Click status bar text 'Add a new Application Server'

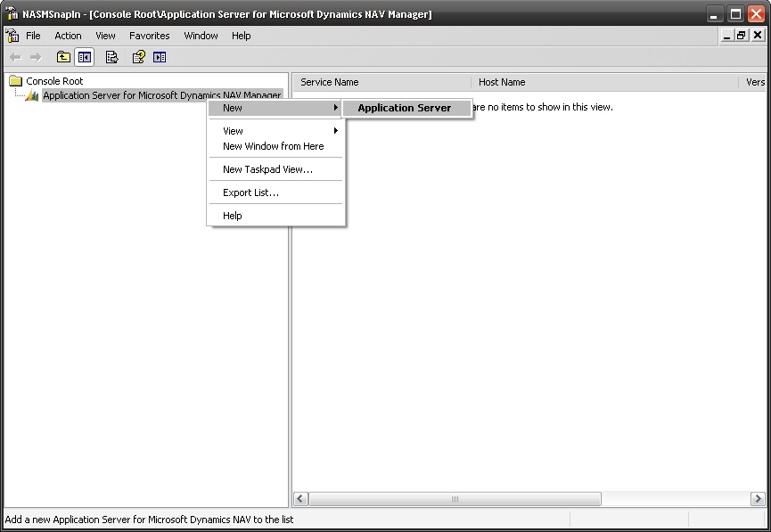(149, 520)
